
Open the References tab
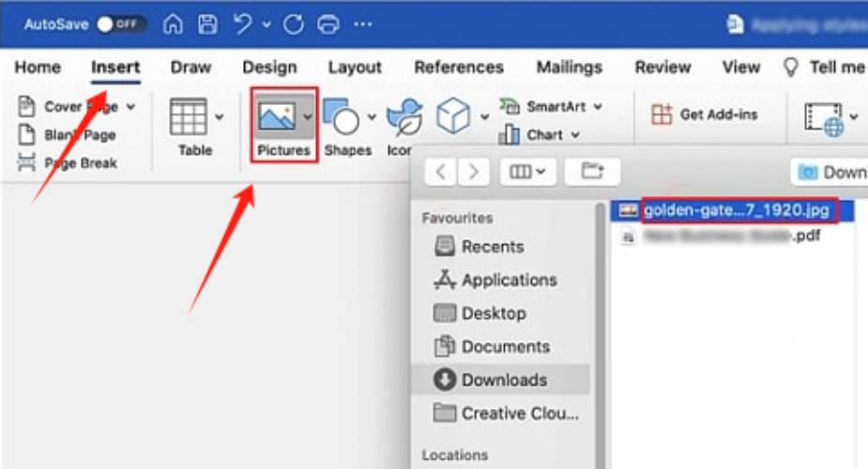pyautogui.click(x=459, y=68)
